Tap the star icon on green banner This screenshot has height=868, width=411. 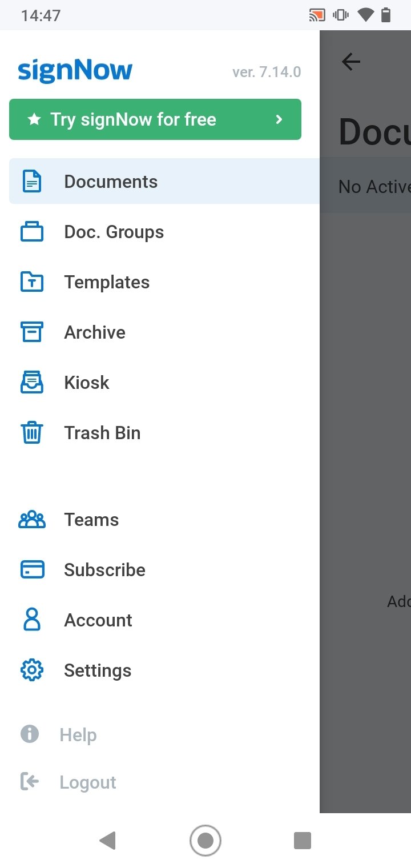(x=35, y=119)
